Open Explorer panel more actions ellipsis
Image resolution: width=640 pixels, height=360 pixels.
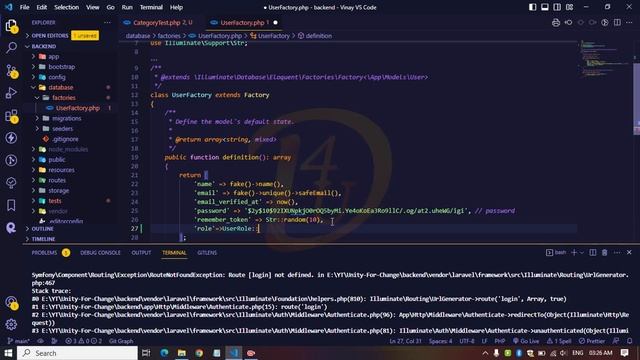tap(107, 23)
